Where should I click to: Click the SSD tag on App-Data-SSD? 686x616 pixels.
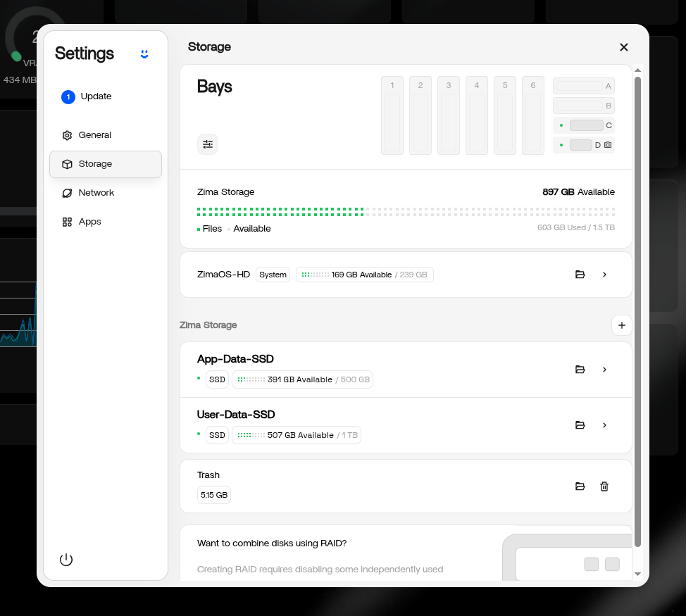click(x=217, y=379)
